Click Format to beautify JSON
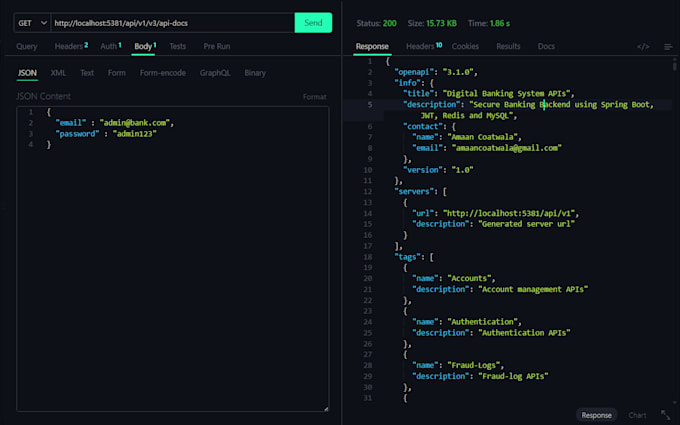The width and height of the screenshot is (680, 425). coord(314,97)
